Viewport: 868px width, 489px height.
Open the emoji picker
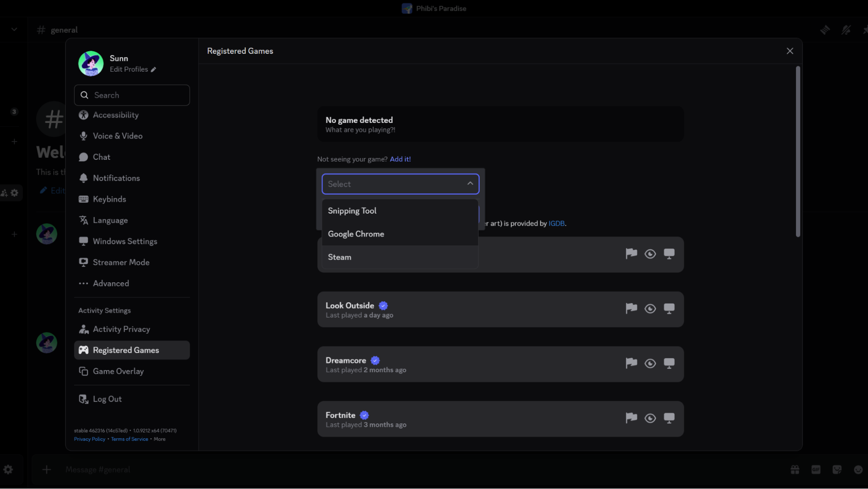(x=858, y=469)
